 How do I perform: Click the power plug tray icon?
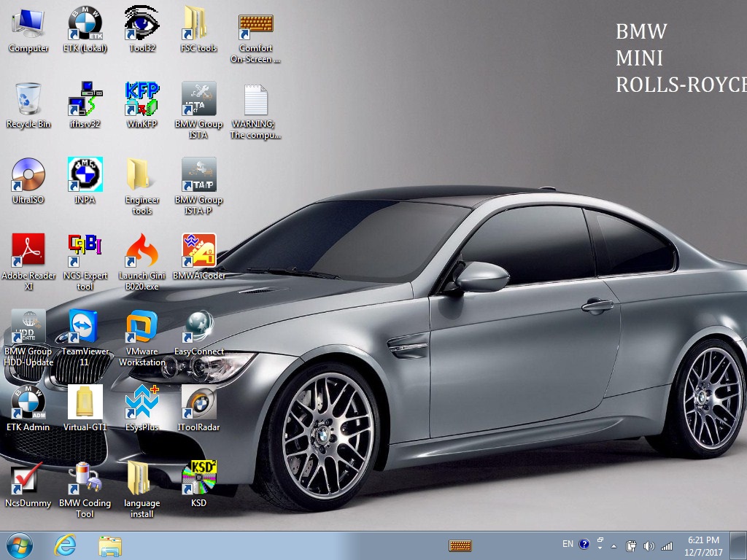[630, 546]
